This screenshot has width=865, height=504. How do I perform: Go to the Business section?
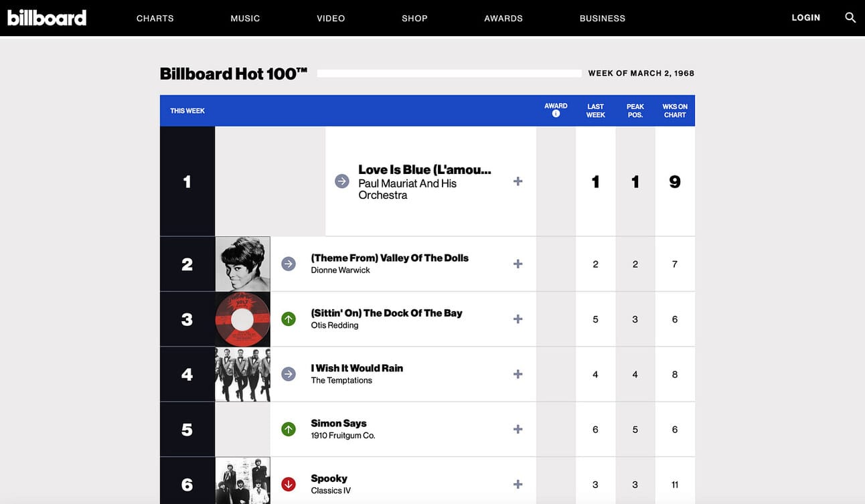[x=603, y=18]
